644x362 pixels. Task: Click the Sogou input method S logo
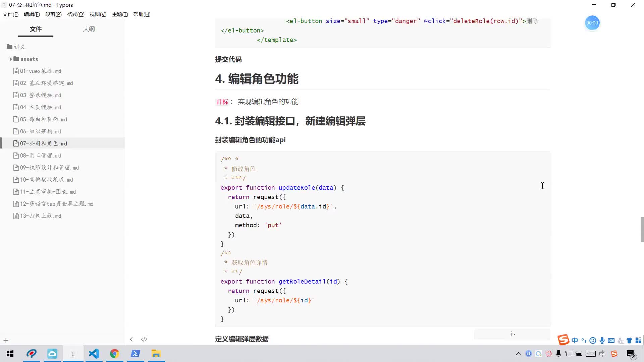[x=563, y=340]
